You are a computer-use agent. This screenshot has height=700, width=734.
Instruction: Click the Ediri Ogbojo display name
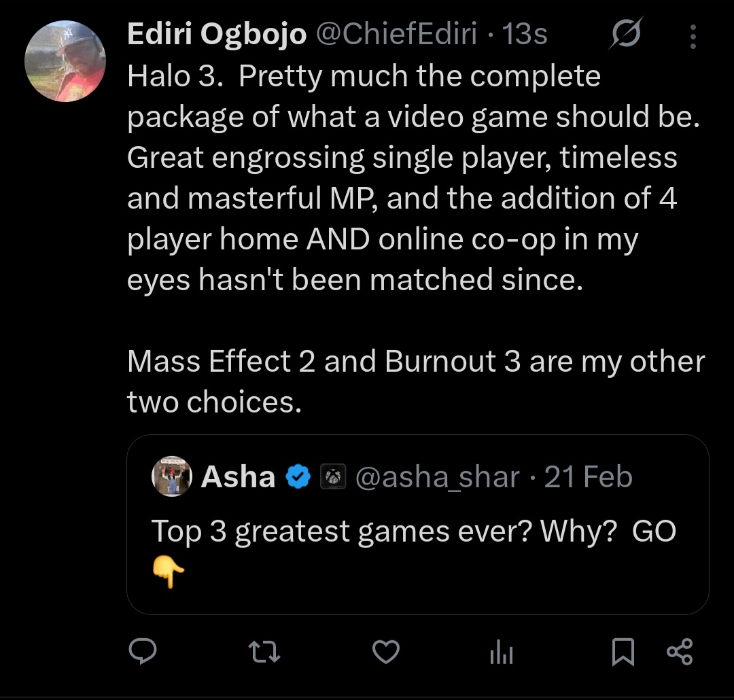(217, 34)
